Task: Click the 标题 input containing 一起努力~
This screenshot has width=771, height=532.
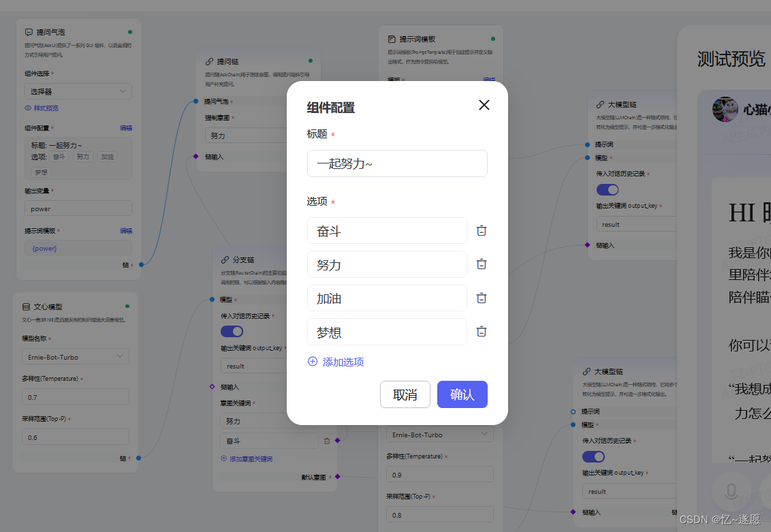Action: 397,163
